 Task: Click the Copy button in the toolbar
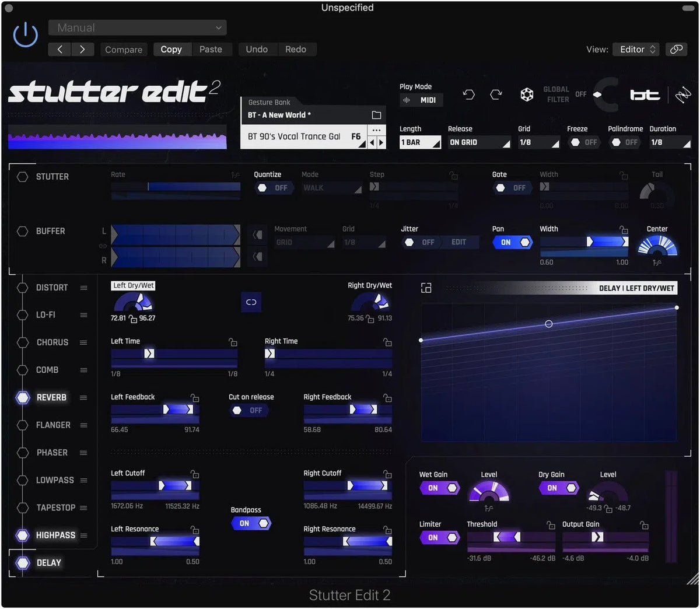pos(171,49)
